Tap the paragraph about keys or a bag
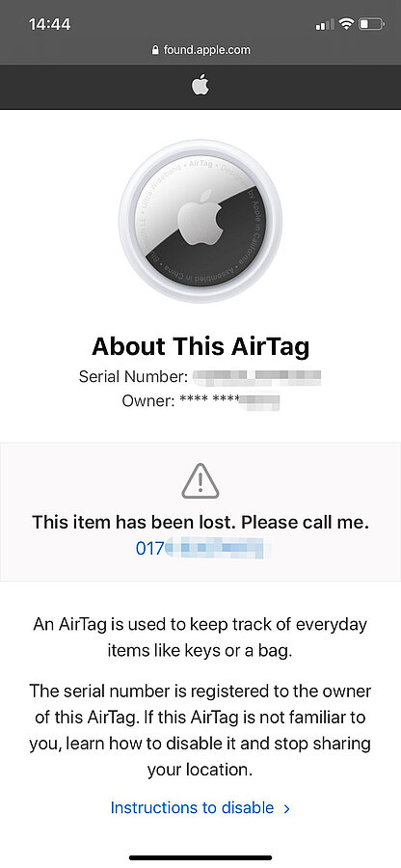 [200, 637]
